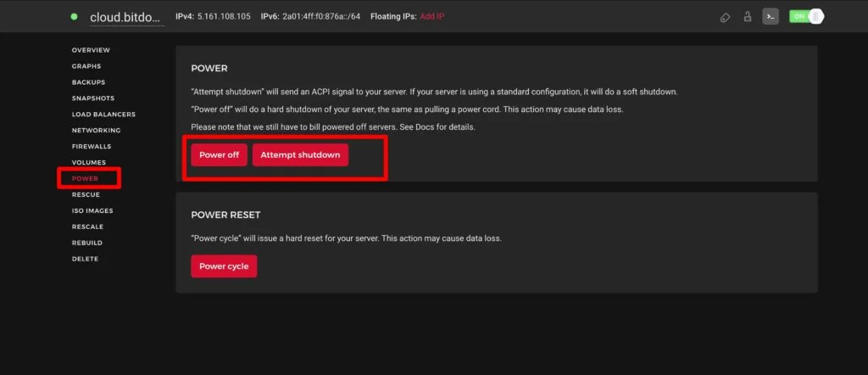The width and height of the screenshot is (868, 375).
Task: Click the Attempt shutdown button
Action: point(300,155)
